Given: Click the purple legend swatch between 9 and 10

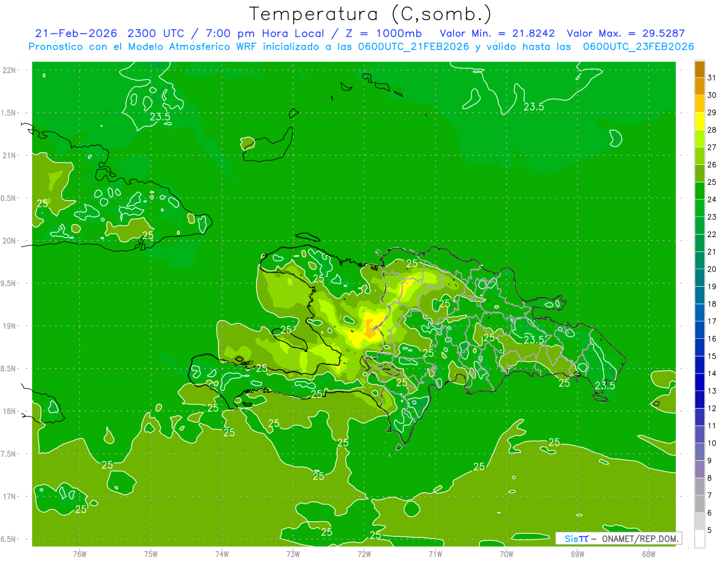Looking at the screenshot, I should click(x=699, y=452).
